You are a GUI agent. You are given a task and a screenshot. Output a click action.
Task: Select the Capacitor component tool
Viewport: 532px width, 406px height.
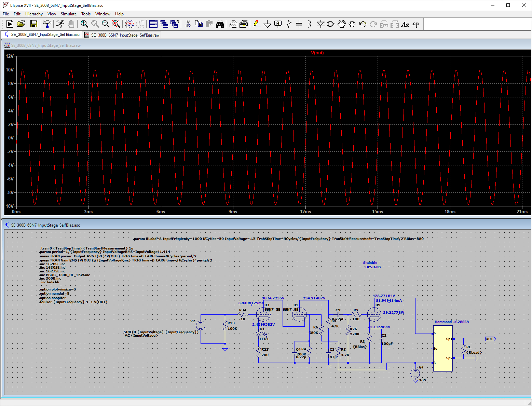[299, 24]
